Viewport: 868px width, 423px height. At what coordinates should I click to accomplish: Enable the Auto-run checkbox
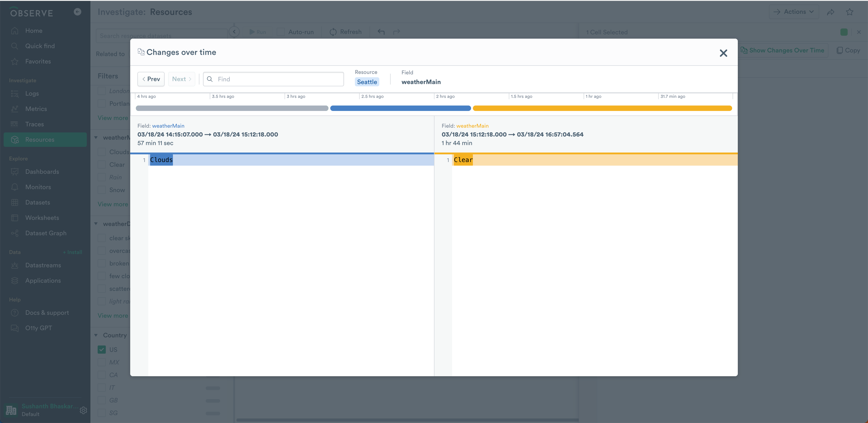(x=281, y=32)
